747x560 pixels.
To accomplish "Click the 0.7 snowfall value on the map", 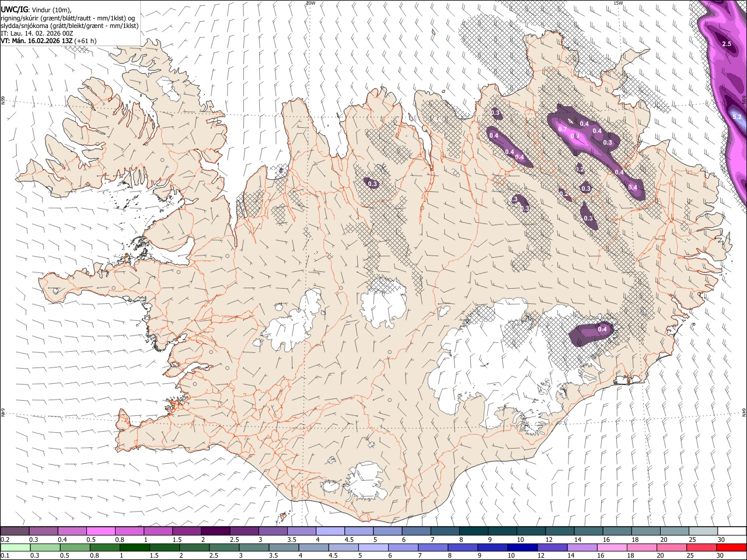I will point(563,129).
